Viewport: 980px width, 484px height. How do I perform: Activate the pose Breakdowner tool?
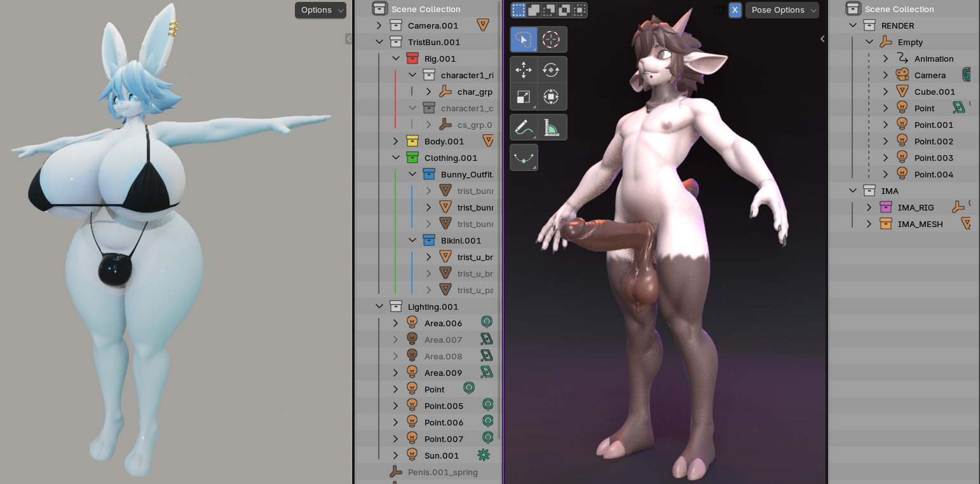(x=524, y=157)
